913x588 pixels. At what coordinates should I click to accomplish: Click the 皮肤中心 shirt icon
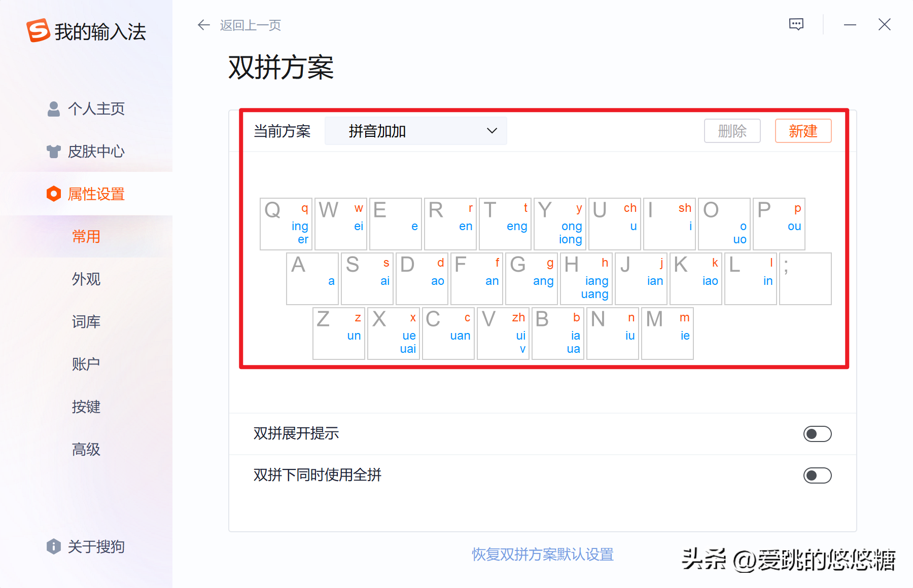[x=54, y=151]
